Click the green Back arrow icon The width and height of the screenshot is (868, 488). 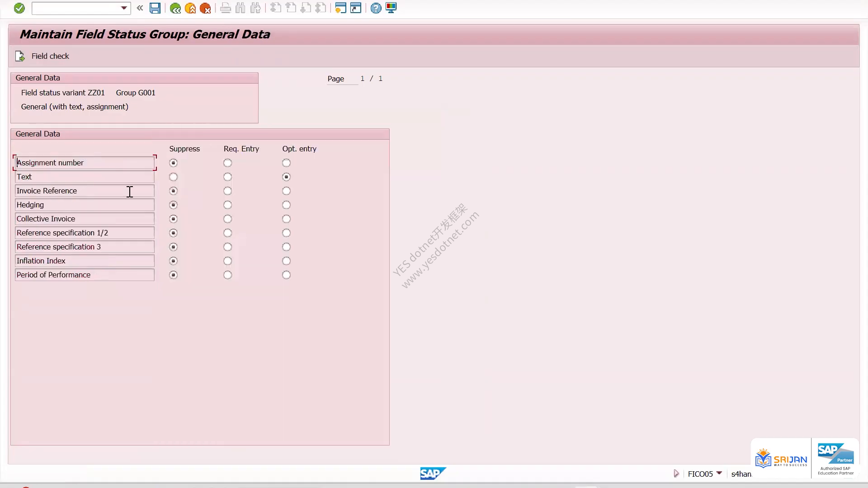coord(175,8)
